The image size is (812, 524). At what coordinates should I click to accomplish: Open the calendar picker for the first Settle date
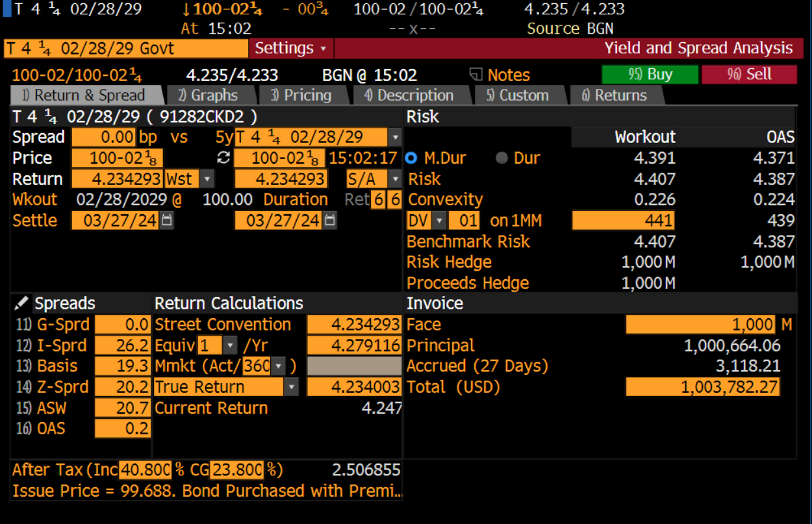click(167, 221)
